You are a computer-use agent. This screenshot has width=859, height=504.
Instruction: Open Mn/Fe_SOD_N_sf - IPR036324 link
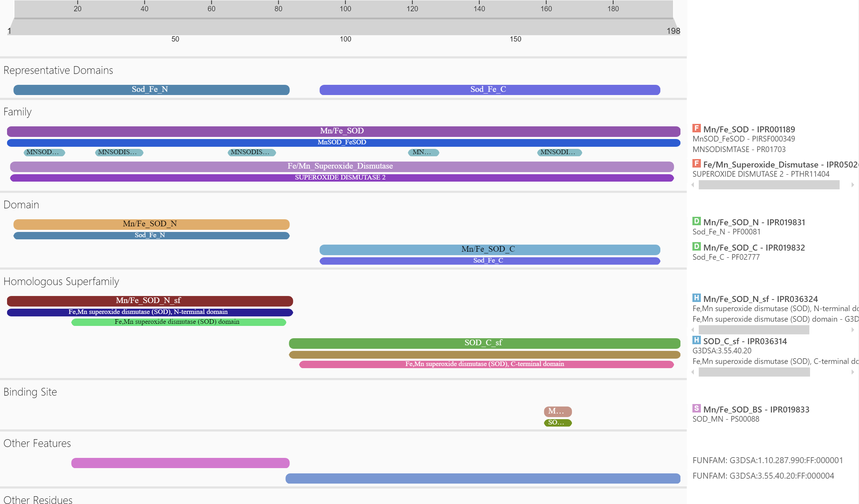(760, 299)
